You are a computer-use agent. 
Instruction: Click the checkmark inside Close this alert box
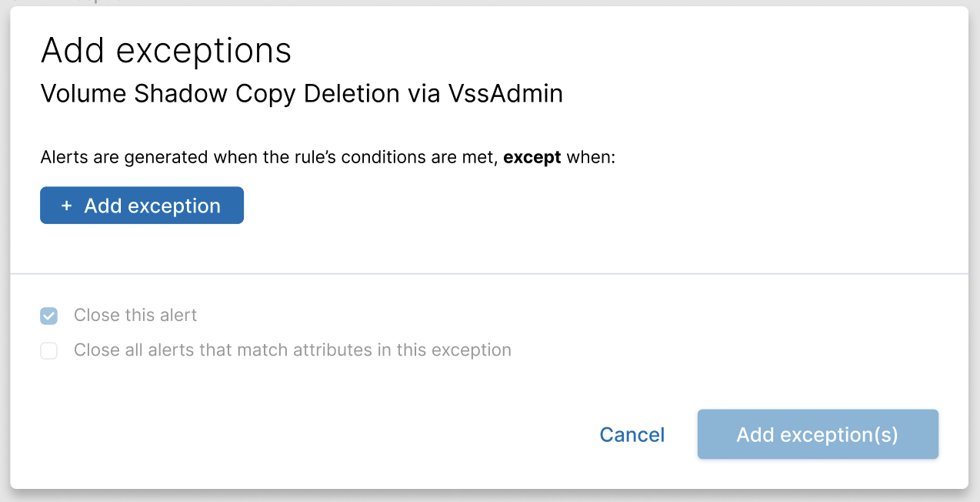(x=48, y=316)
